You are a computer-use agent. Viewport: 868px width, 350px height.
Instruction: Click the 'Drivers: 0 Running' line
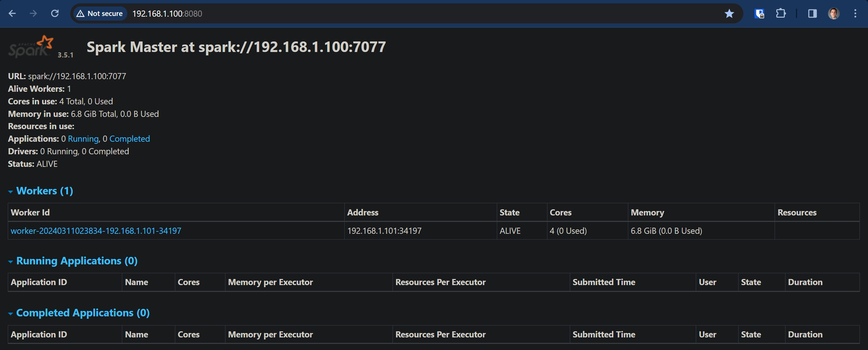click(x=68, y=151)
